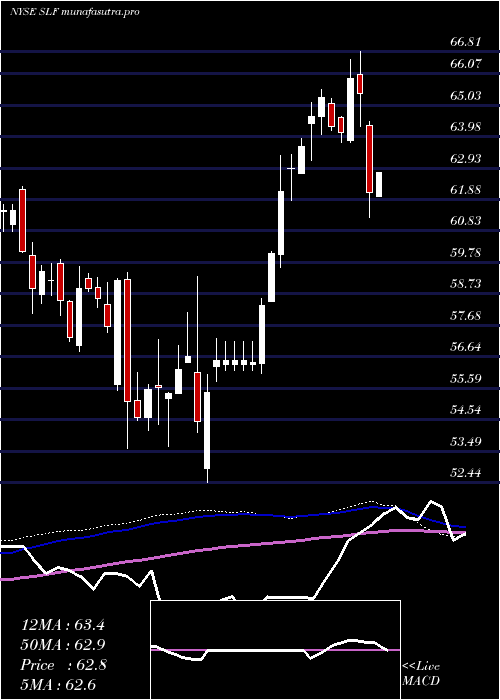This screenshot has width=500, height=700.
Task: Click the 56.64 price axis label
Action: click(466, 347)
